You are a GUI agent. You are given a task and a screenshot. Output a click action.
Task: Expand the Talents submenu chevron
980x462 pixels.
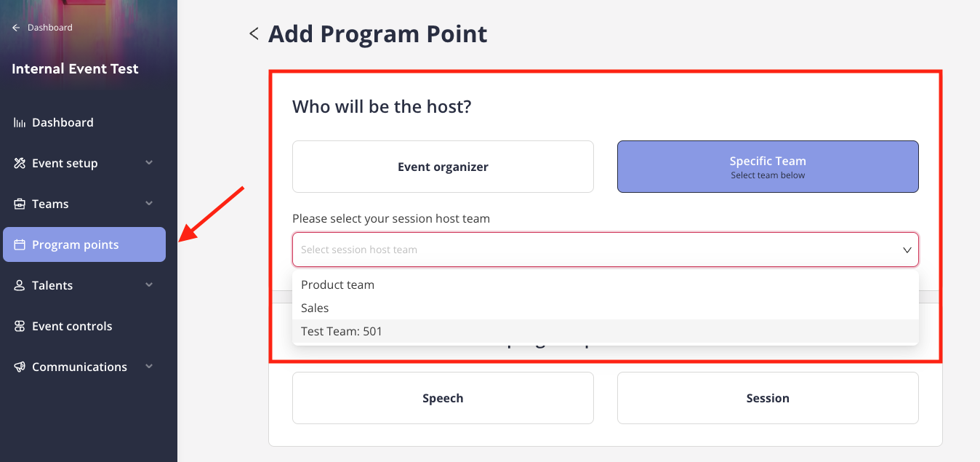point(149,285)
